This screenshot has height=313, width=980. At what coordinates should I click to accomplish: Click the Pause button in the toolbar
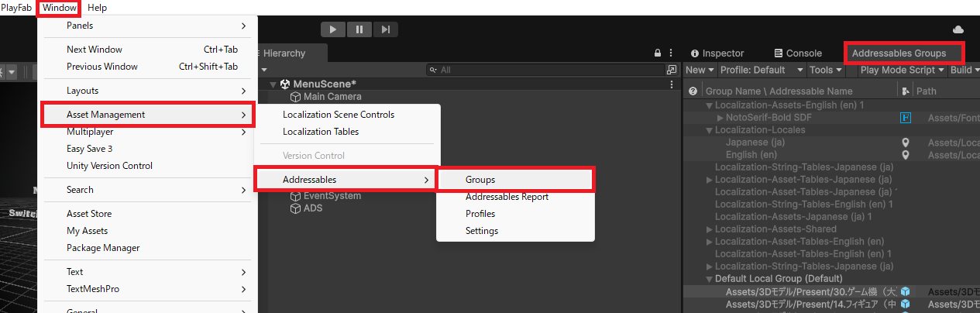pyautogui.click(x=359, y=29)
